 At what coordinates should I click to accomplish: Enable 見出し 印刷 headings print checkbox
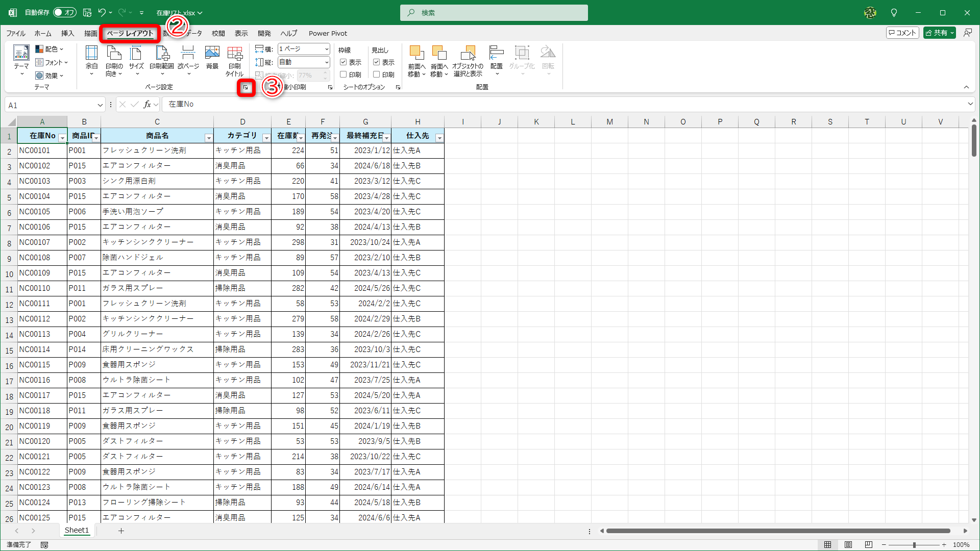click(x=377, y=74)
